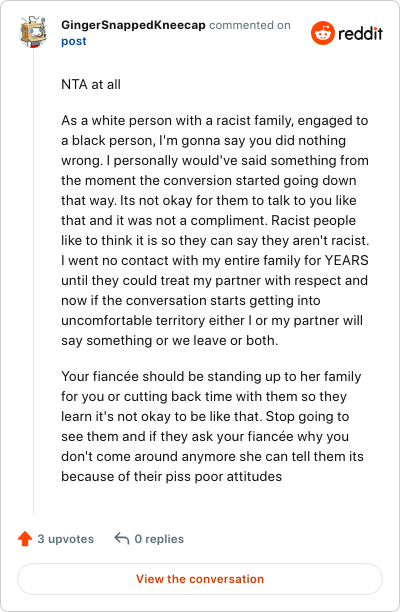Image resolution: width=400 pixels, height=612 pixels.
Task: Click the orange upvote arrow icon
Action: tap(25, 539)
